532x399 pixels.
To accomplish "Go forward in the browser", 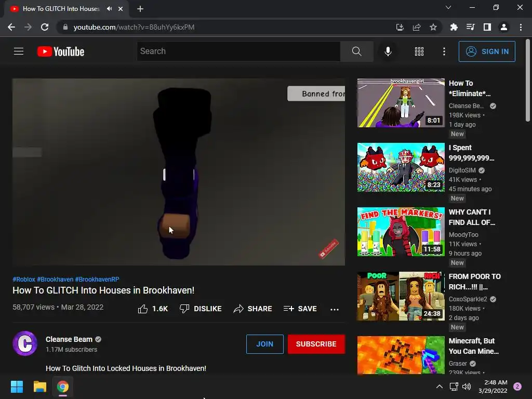I will (x=28, y=27).
